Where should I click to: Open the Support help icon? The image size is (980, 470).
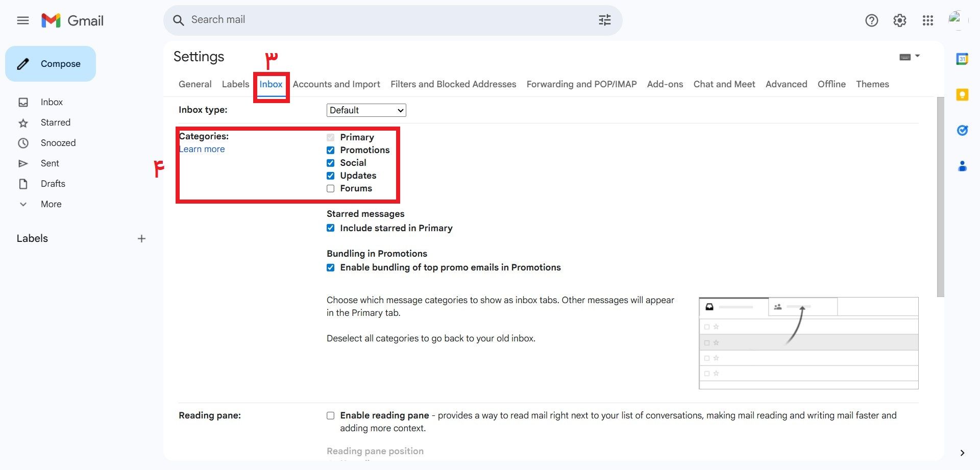871,20
